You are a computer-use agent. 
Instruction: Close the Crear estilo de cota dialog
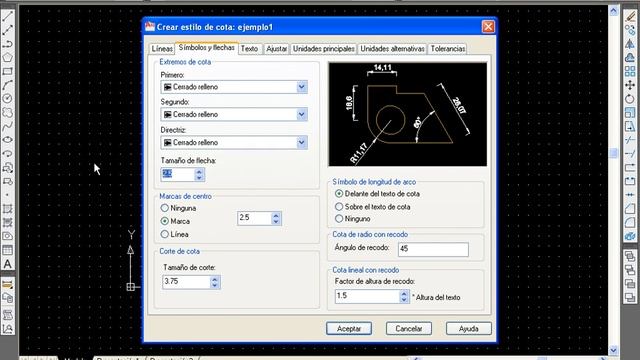click(488, 27)
